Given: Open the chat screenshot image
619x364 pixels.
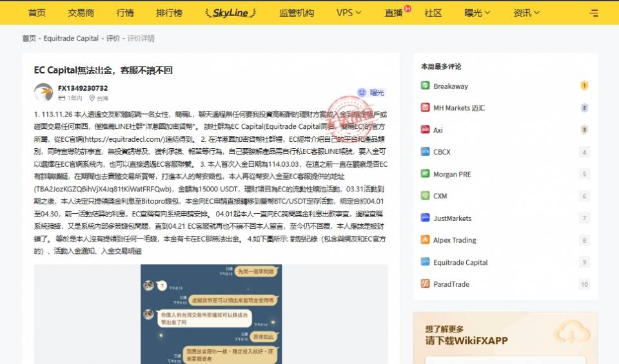Looking at the screenshot, I should click(x=211, y=314).
